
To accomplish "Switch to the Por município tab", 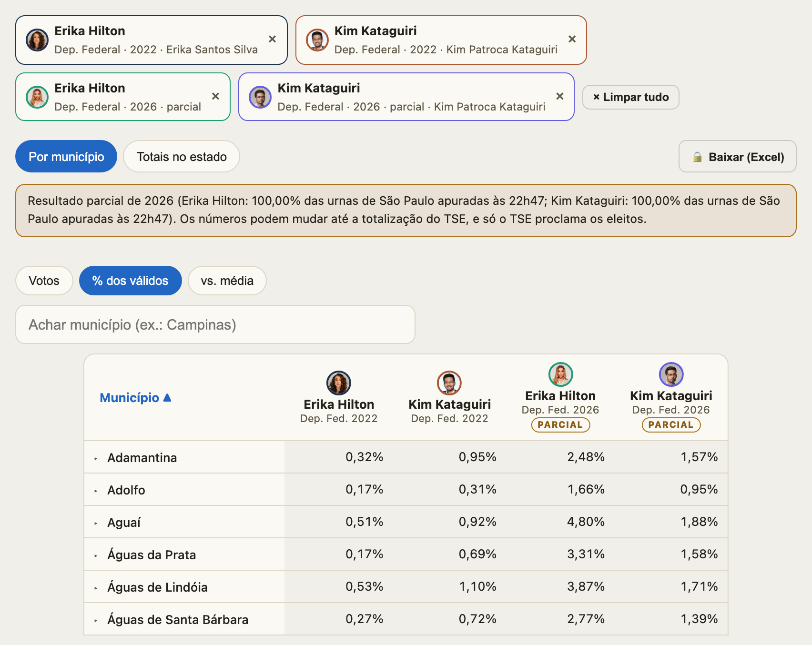I will click(66, 156).
